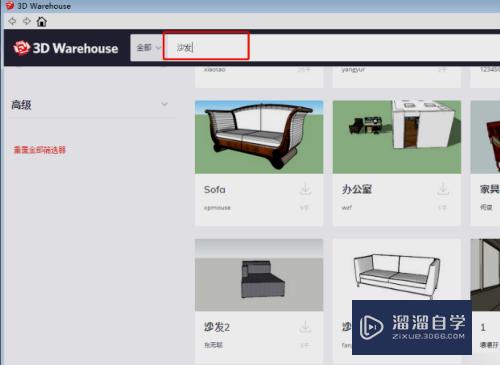Screen dimensions: 500x365
Task: Open the 沙发2 grey sofa thumbnail
Action: click(259, 275)
